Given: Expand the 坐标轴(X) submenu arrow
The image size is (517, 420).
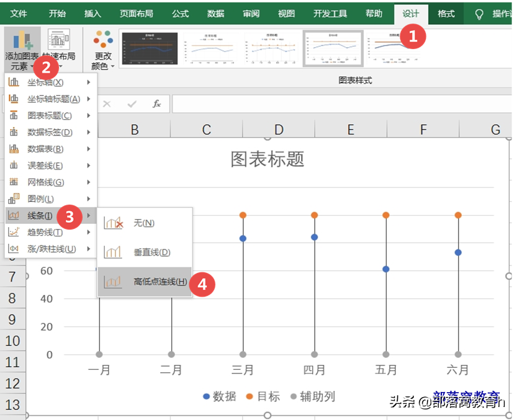Looking at the screenshot, I should (x=89, y=82).
